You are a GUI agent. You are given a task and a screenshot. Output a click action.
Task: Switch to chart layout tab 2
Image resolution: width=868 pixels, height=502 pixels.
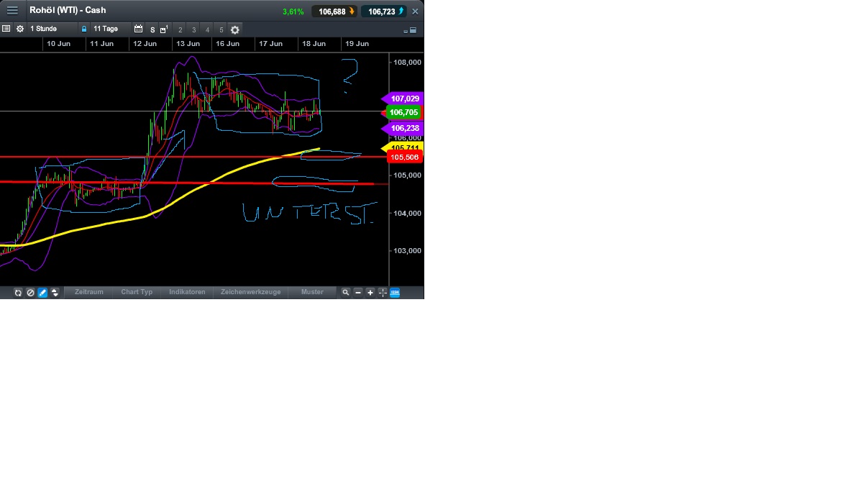(180, 29)
